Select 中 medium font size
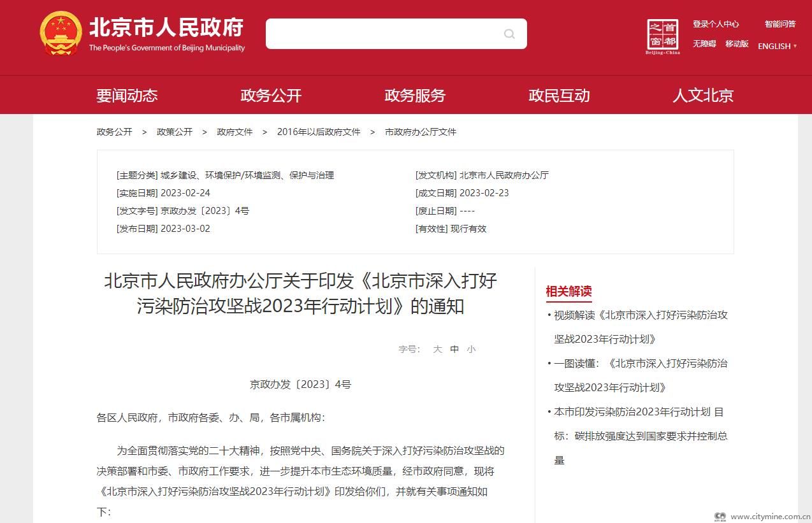This screenshot has width=812, height=523. click(454, 349)
